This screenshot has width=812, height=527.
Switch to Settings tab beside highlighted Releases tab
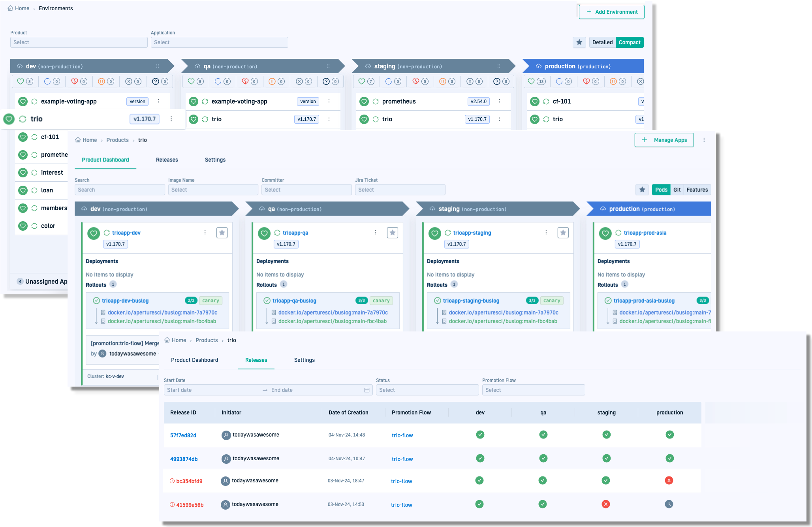coord(304,360)
